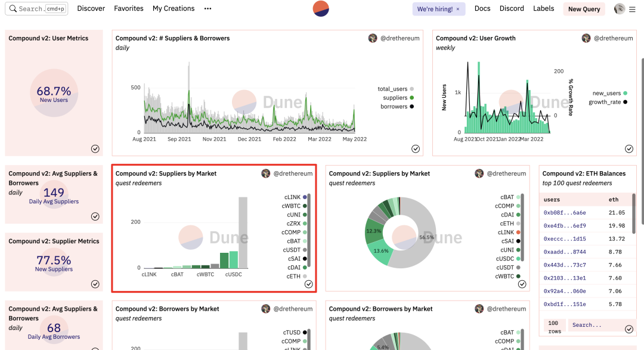Image resolution: width=644 pixels, height=350 pixels.
Task: Open the three-dots more menu
Action: pyautogui.click(x=208, y=8)
